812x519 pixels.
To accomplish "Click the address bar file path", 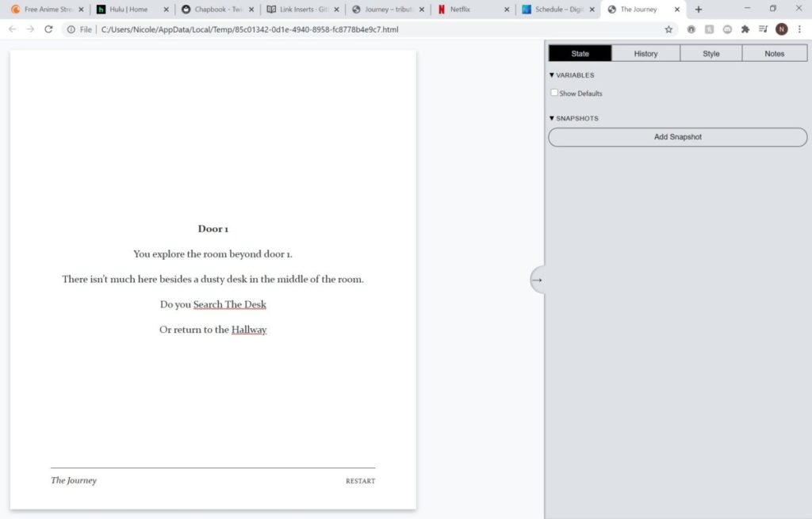I will pyautogui.click(x=250, y=29).
